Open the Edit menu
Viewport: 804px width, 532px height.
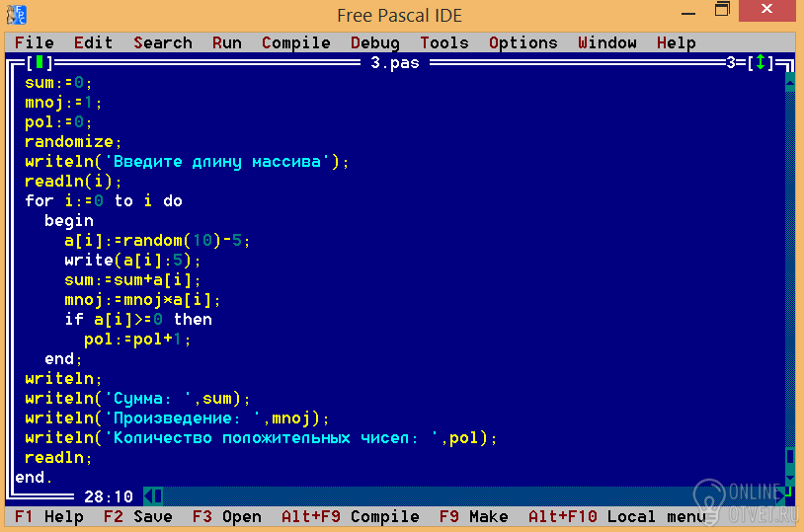tap(93, 42)
